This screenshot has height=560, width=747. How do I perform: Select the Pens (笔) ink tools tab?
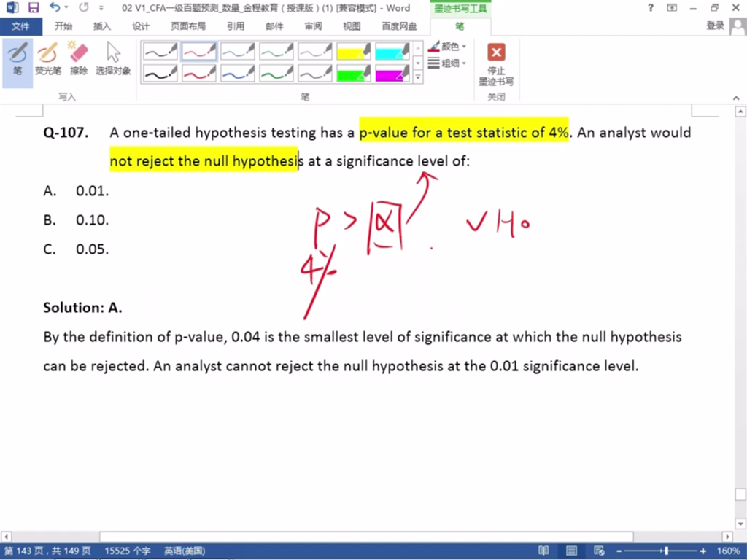click(x=460, y=26)
